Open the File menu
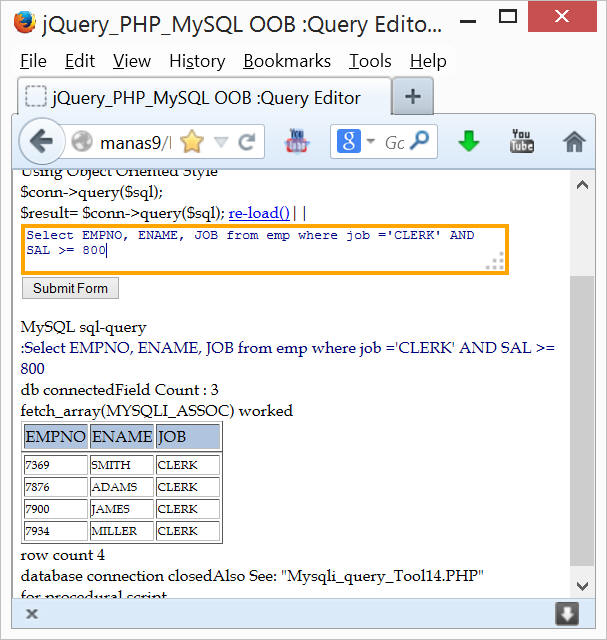Viewport: 607px width, 640px height. pyautogui.click(x=33, y=61)
